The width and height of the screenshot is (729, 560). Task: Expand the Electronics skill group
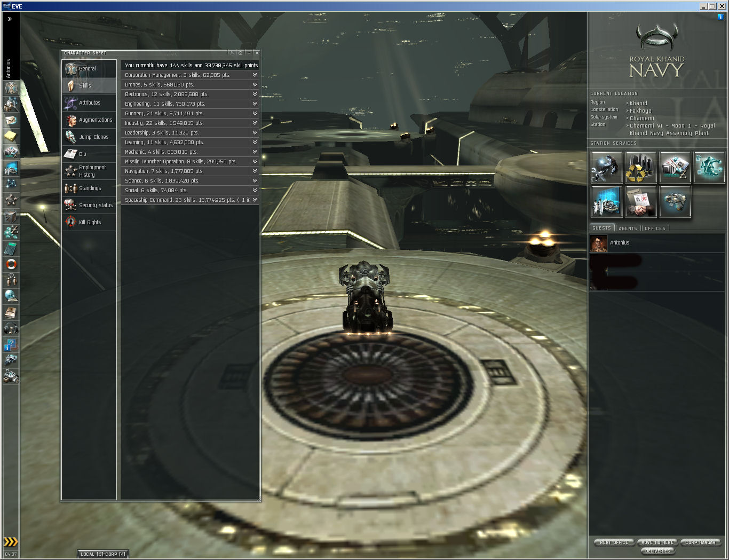point(255,94)
